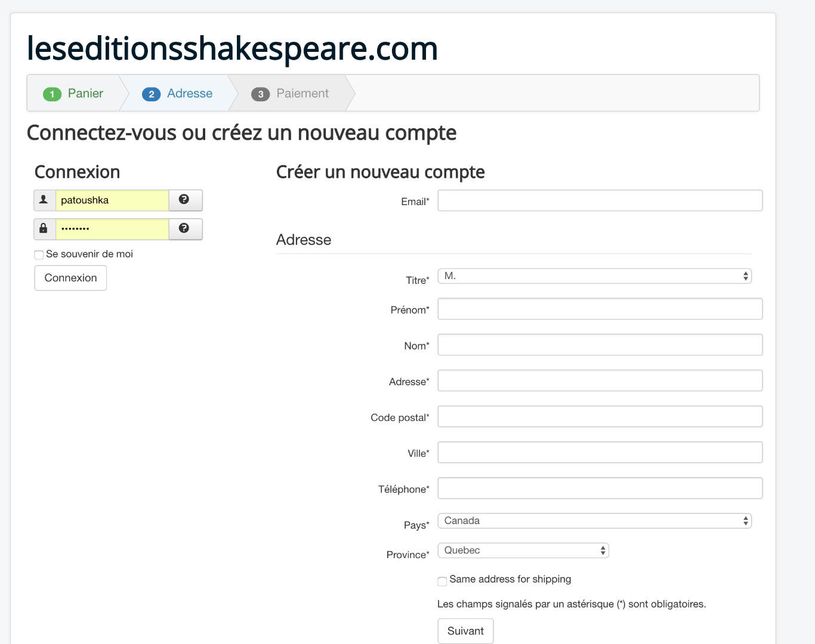Click the user icon beside username field
The width and height of the screenshot is (815, 644).
coord(44,200)
